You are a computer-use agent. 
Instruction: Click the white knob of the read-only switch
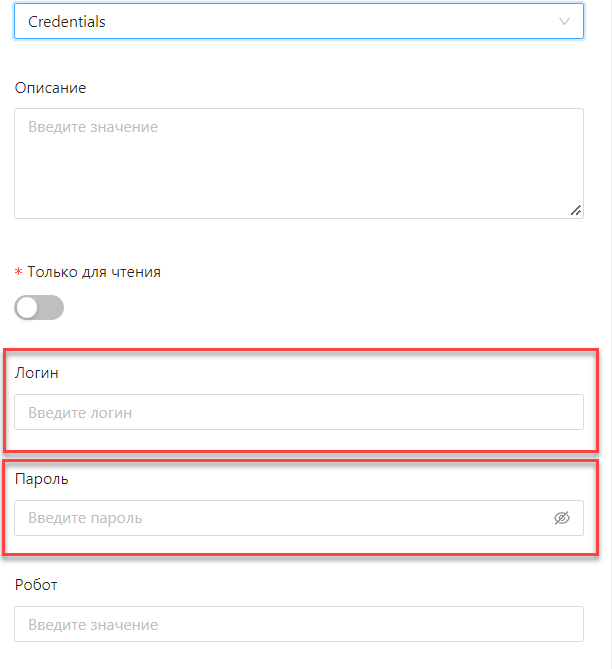[x=28, y=308]
